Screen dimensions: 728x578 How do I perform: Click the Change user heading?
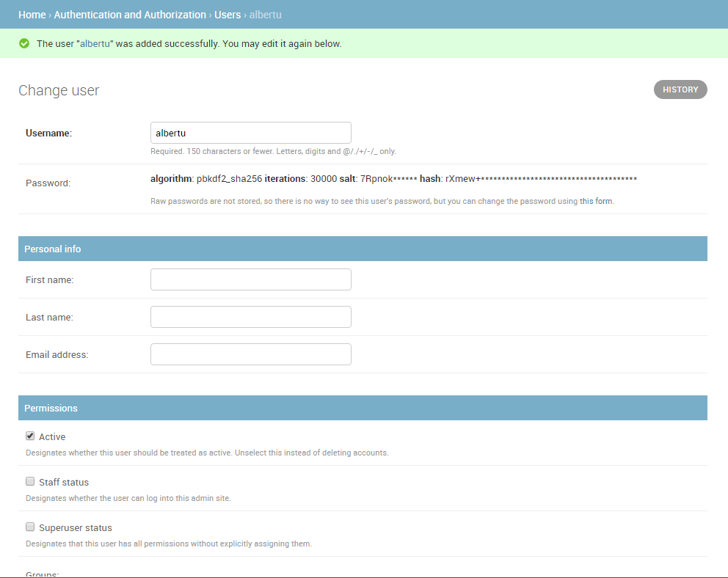[x=59, y=90]
